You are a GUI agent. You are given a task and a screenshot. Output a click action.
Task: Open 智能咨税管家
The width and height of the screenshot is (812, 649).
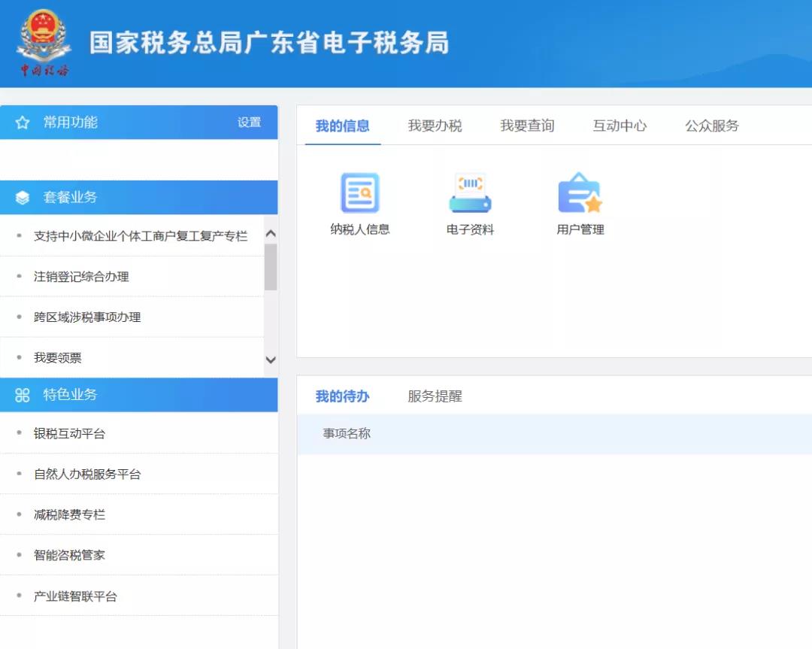point(69,555)
